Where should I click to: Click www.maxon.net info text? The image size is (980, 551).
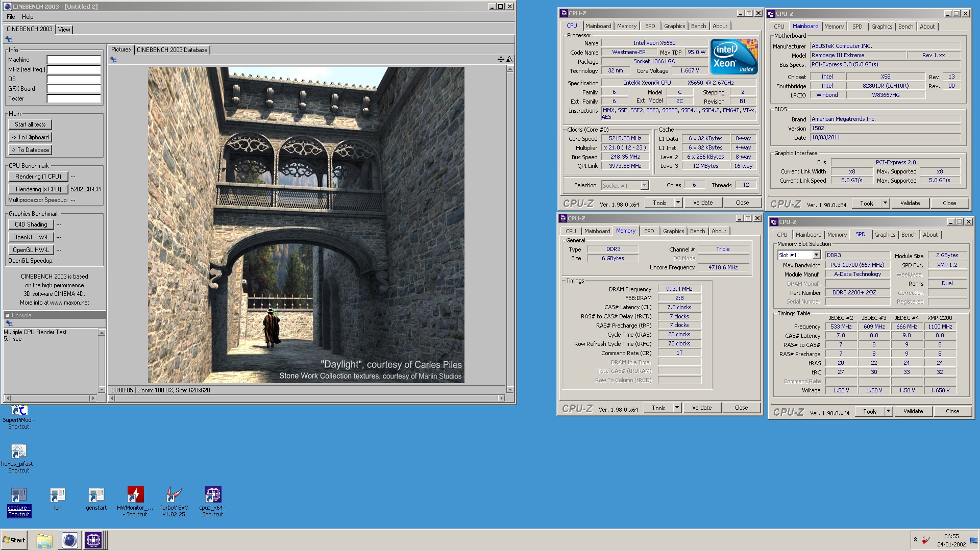pos(69,303)
